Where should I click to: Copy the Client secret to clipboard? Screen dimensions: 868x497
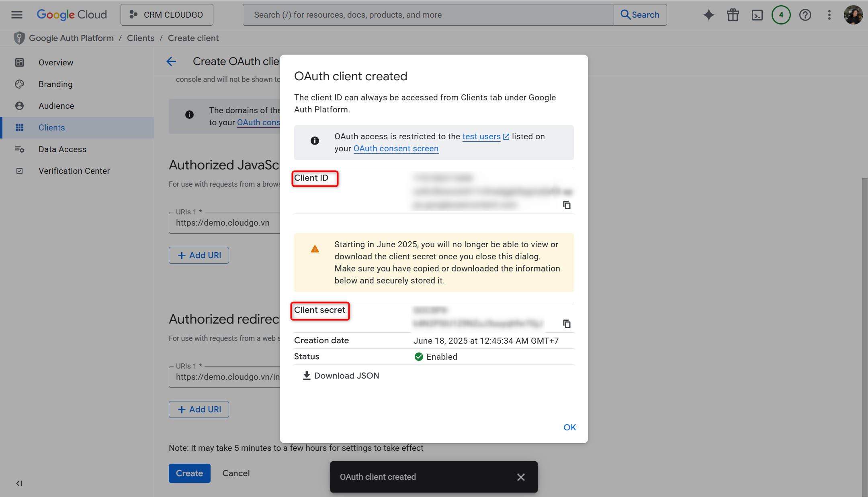tap(567, 324)
